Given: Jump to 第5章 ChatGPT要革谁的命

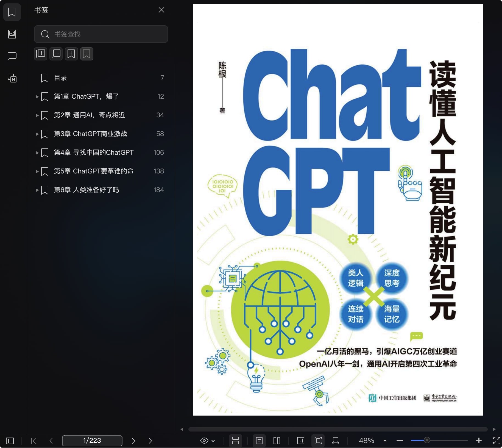Looking at the screenshot, I should pos(94,171).
